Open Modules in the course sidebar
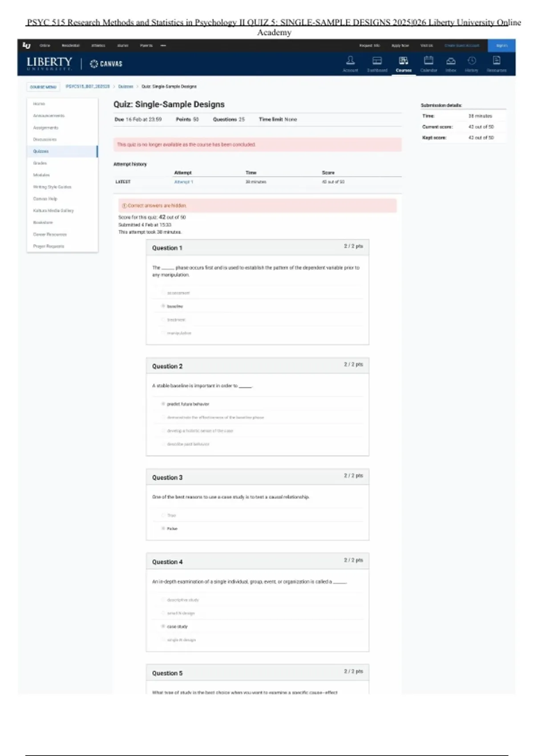Viewport: 534px width, 756px height. 41,175
